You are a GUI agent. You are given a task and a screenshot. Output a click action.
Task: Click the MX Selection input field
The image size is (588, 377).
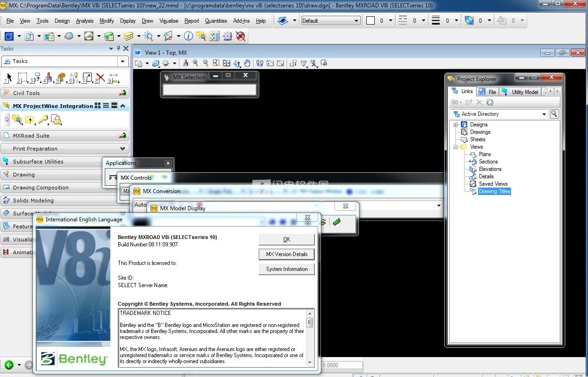[209, 89]
